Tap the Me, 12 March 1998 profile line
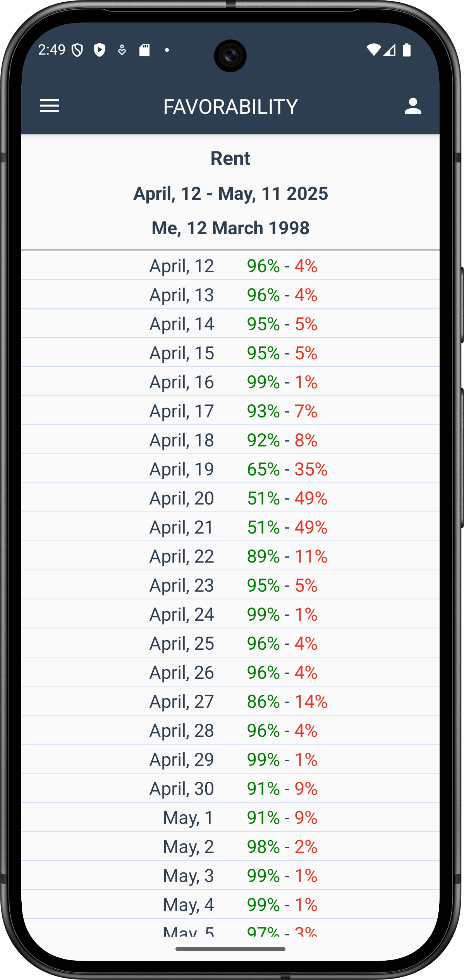The image size is (464, 980). 230,228
